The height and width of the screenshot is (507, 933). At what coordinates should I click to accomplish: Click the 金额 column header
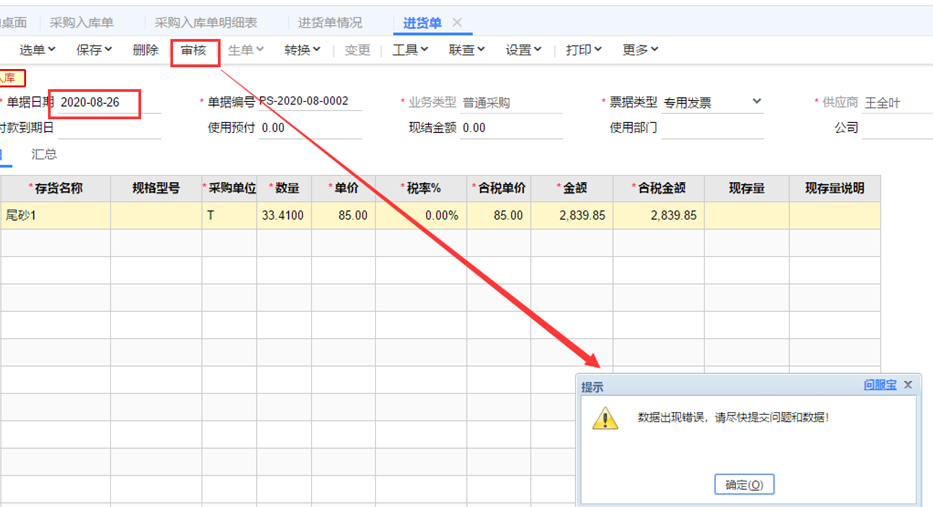572,189
